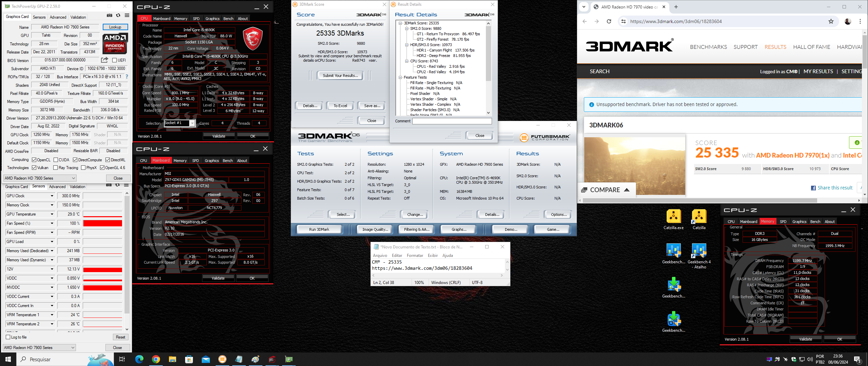Click the AMD Radeon Graphics logo
This screenshot has height=366, width=868.
pos(115,43)
